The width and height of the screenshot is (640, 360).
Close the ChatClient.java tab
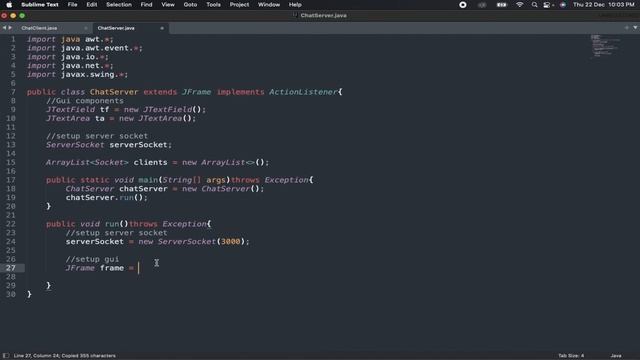(x=86, y=28)
